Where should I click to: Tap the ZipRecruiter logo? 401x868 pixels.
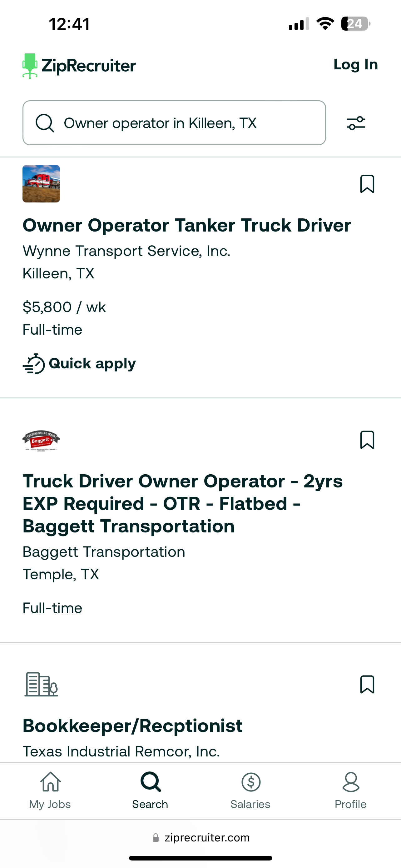[x=79, y=65]
